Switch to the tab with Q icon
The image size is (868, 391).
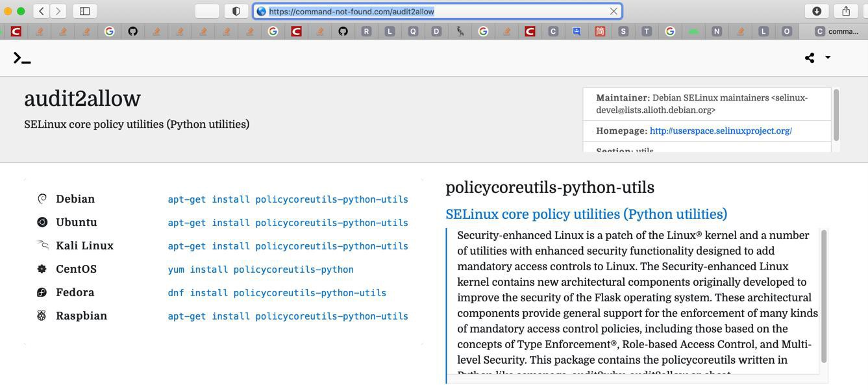tap(413, 31)
